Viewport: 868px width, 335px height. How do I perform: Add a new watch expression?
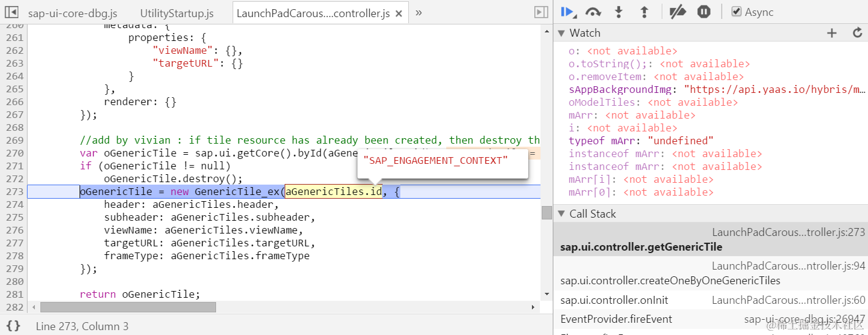click(x=831, y=33)
